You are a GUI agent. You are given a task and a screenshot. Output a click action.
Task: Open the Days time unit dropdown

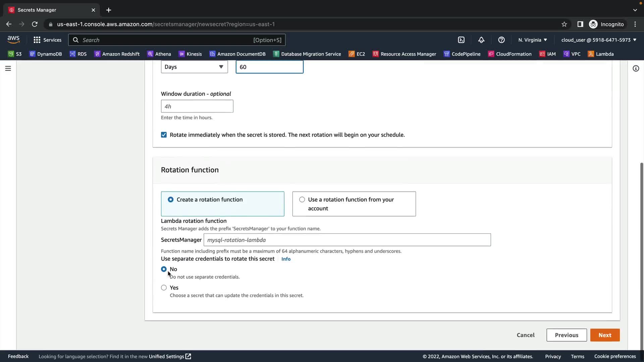[194, 67]
